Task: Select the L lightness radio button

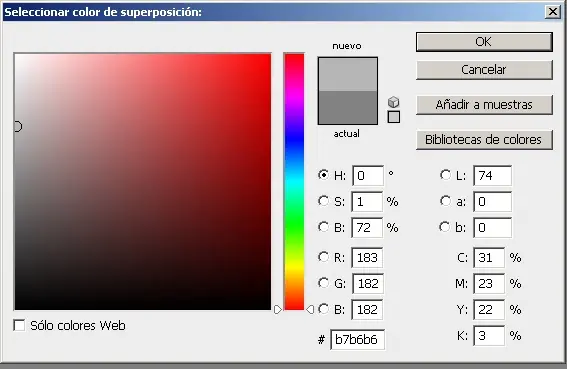Action: 445,175
